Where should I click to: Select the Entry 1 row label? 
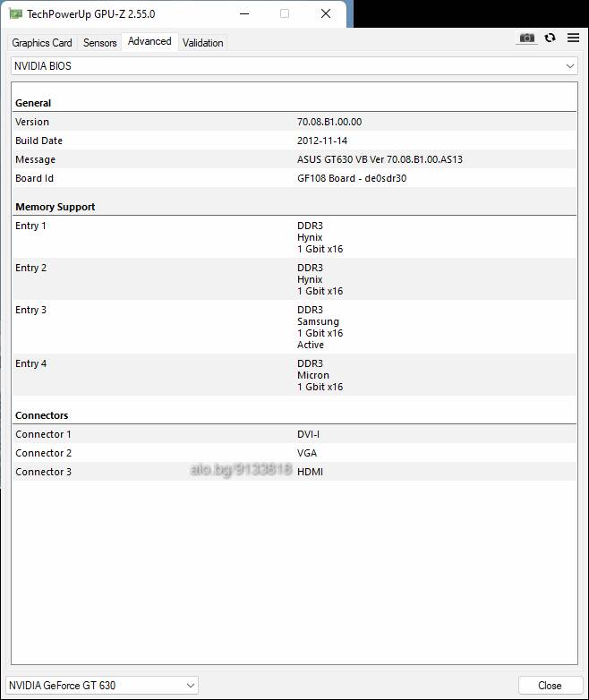point(30,226)
